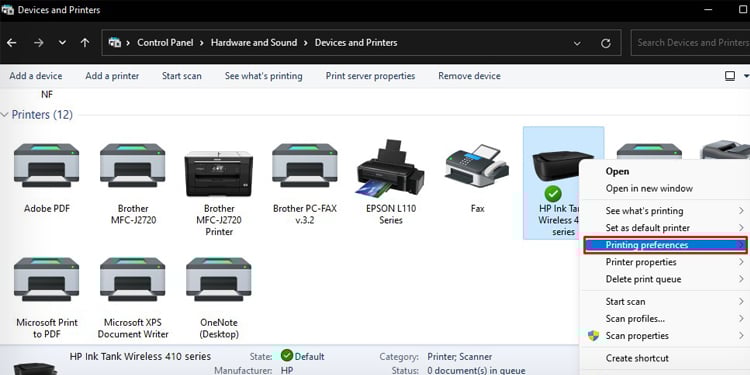Expand the Scan properties submenu arrow

[741, 336]
